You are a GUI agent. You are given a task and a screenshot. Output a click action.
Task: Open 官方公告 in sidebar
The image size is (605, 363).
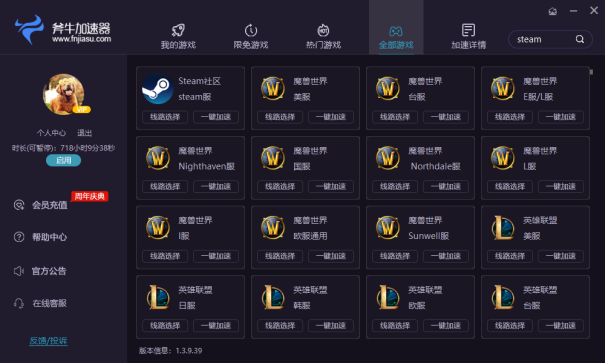(49, 271)
